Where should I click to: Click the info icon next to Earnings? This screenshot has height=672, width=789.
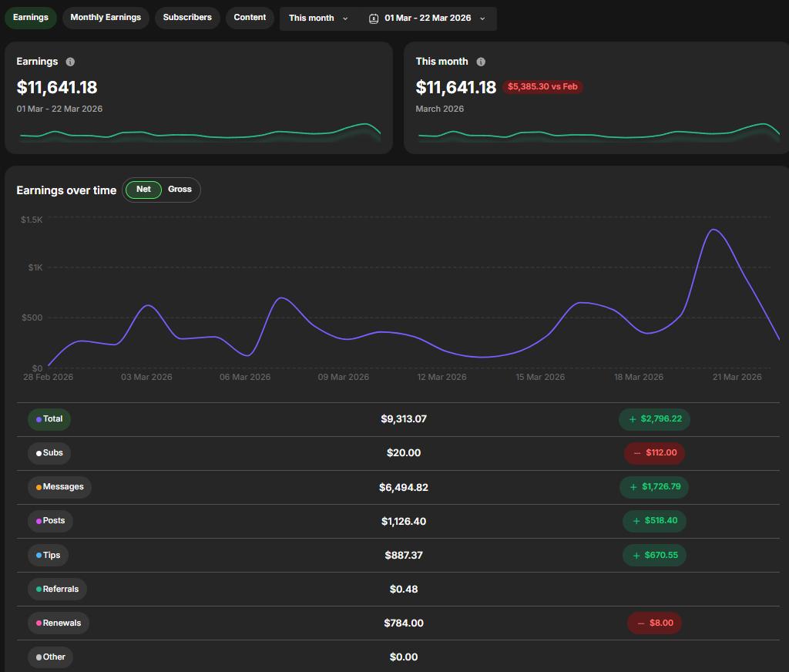click(x=70, y=62)
